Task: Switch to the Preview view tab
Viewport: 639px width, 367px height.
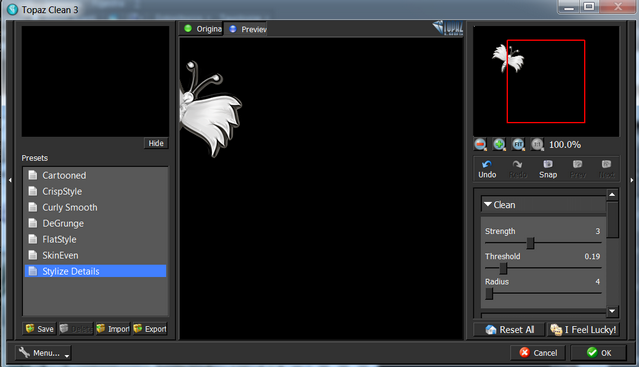Action: 247,29
